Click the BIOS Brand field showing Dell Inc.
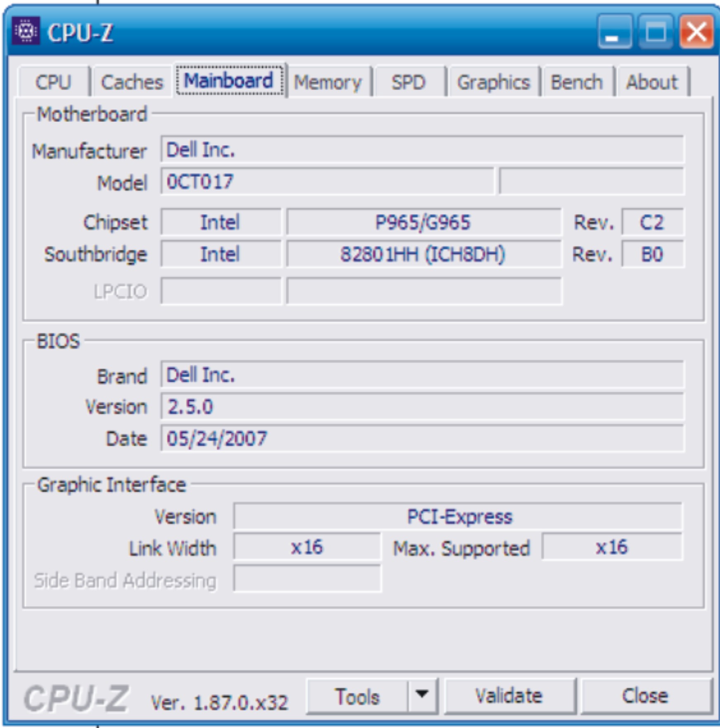 pos(422,375)
